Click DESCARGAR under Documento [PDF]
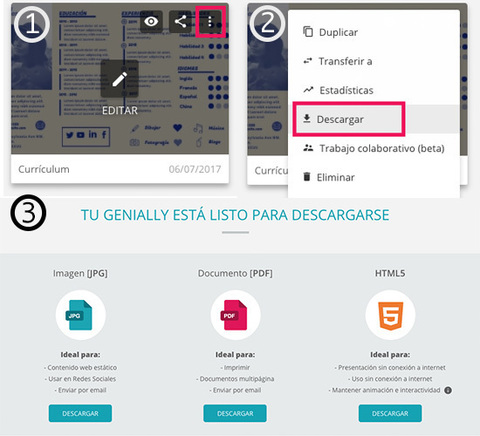480x436 pixels. (x=235, y=413)
